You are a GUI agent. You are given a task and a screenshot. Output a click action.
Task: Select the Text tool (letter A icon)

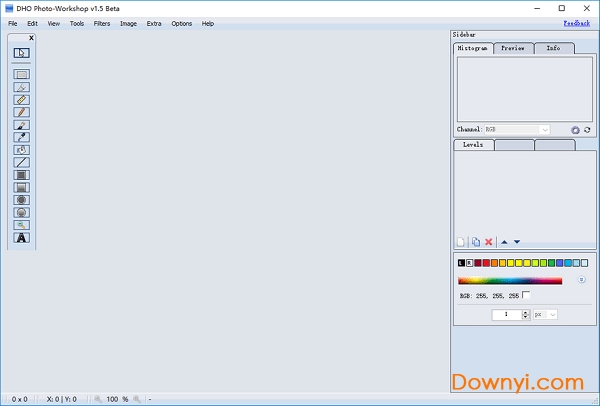click(21, 238)
